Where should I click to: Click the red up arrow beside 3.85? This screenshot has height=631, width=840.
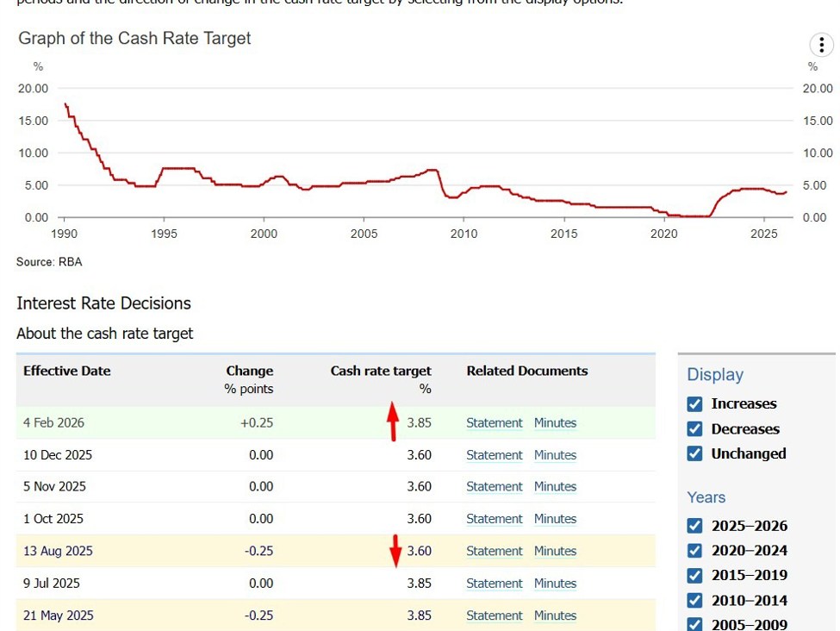(393, 422)
